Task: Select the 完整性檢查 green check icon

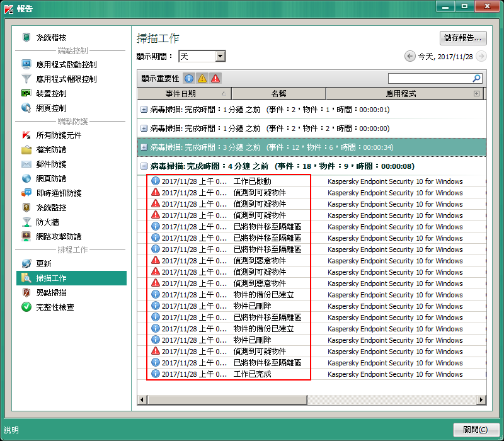Action: click(26, 307)
